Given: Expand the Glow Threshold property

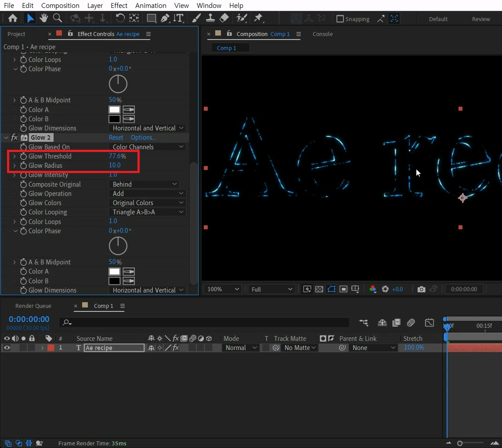Looking at the screenshot, I should point(14,156).
